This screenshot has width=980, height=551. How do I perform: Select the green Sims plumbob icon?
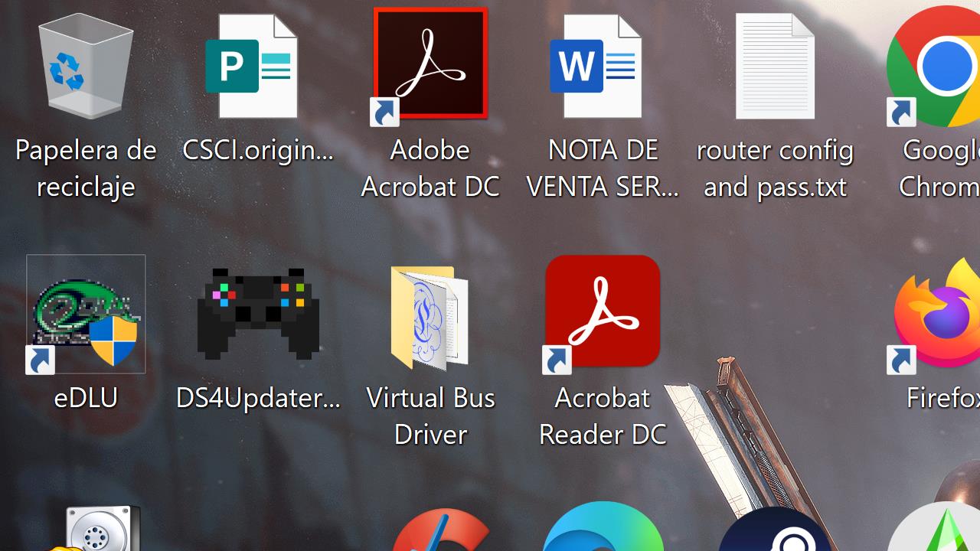click(x=940, y=532)
